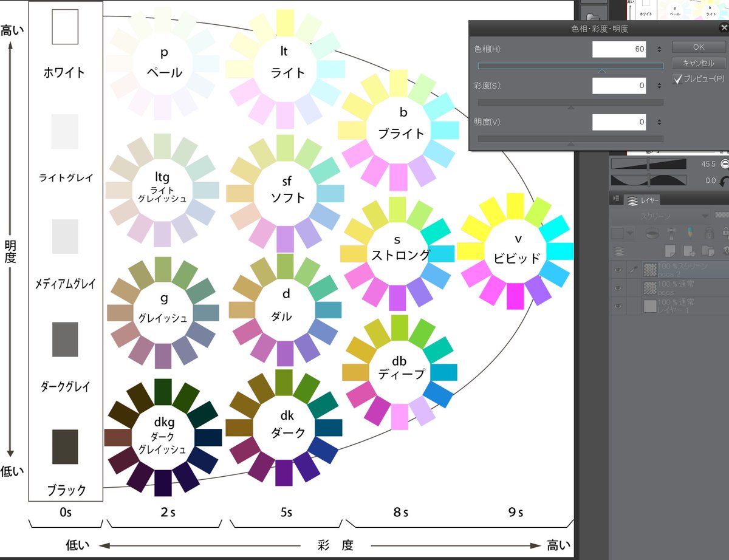
Task: Close the 色相・彩度・明度 dialog
Action: pyautogui.click(x=723, y=28)
